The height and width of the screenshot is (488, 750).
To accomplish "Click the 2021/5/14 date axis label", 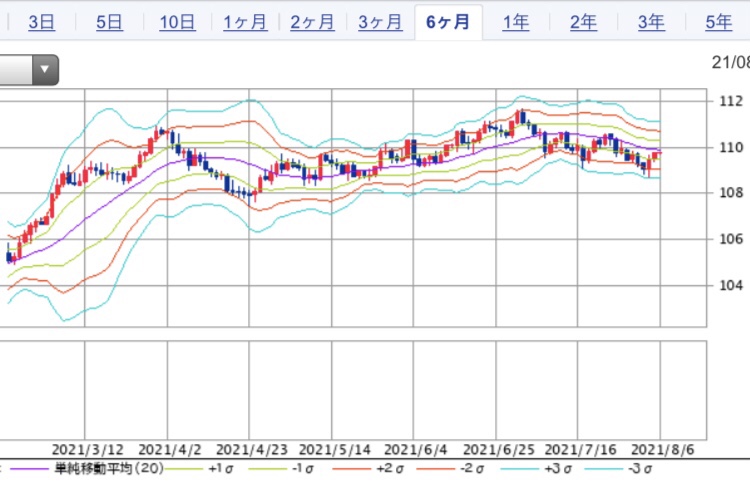I will click(x=335, y=450).
